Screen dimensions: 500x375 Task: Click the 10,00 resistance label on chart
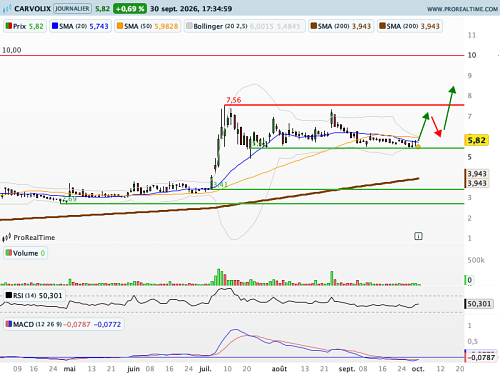(12, 50)
